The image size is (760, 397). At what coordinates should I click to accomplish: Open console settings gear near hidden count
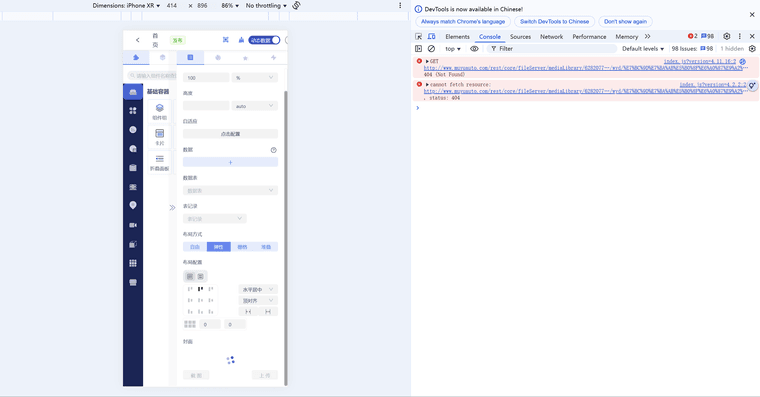752,48
